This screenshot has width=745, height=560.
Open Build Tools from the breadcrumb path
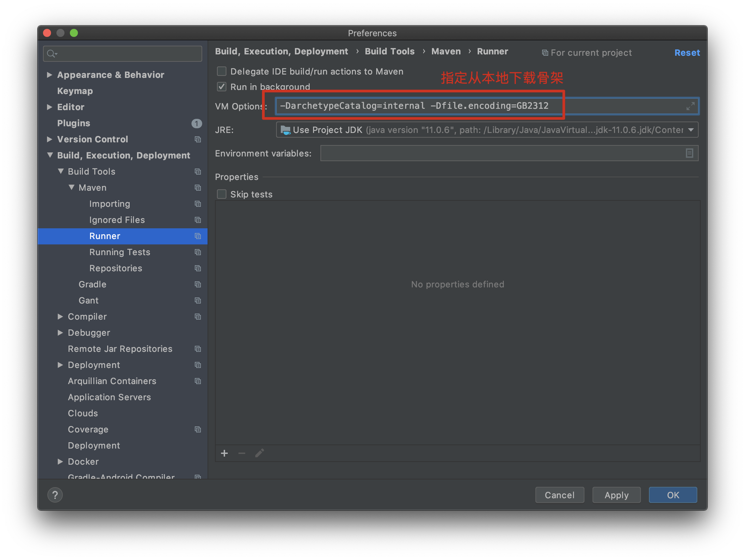click(x=389, y=51)
